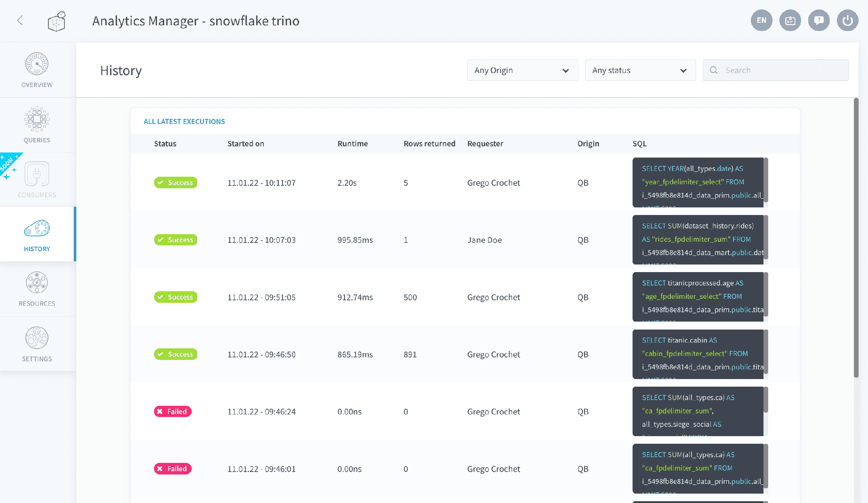This screenshot has width=868, height=503.
Task: Click the Status column header
Action: 165,143
